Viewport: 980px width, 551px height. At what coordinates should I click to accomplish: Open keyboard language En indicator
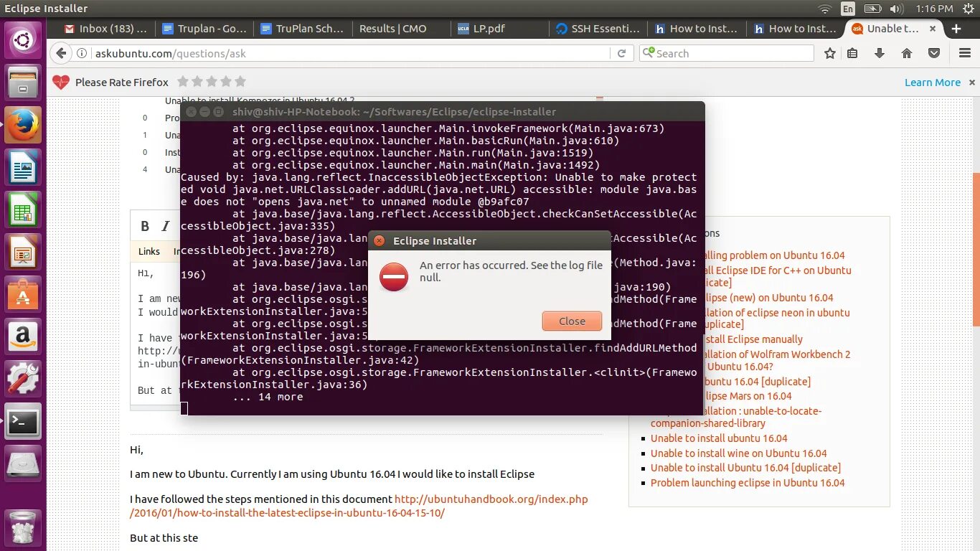(848, 9)
